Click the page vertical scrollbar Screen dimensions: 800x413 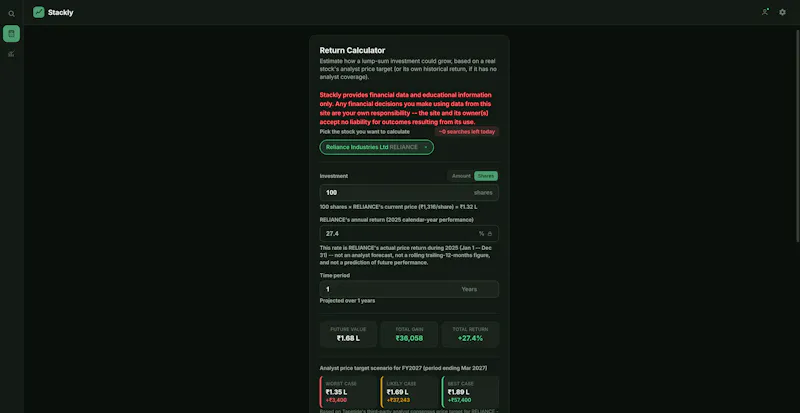click(x=798, y=136)
